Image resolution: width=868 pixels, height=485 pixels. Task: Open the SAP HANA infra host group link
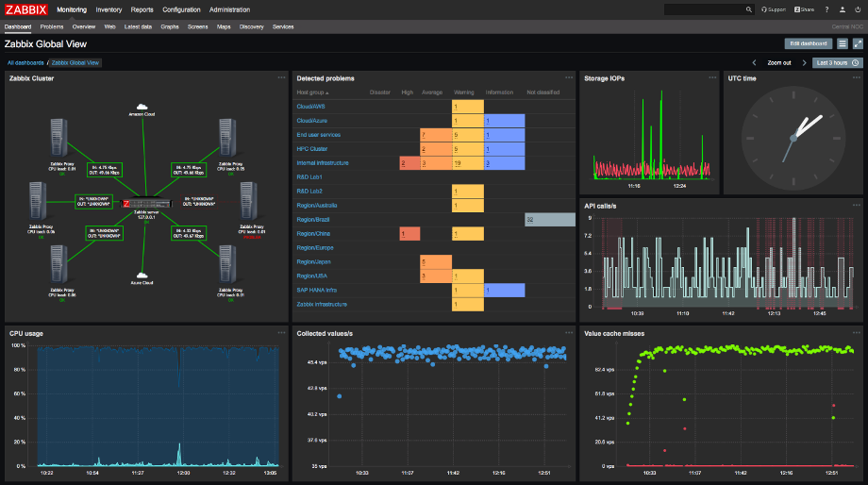click(317, 290)
